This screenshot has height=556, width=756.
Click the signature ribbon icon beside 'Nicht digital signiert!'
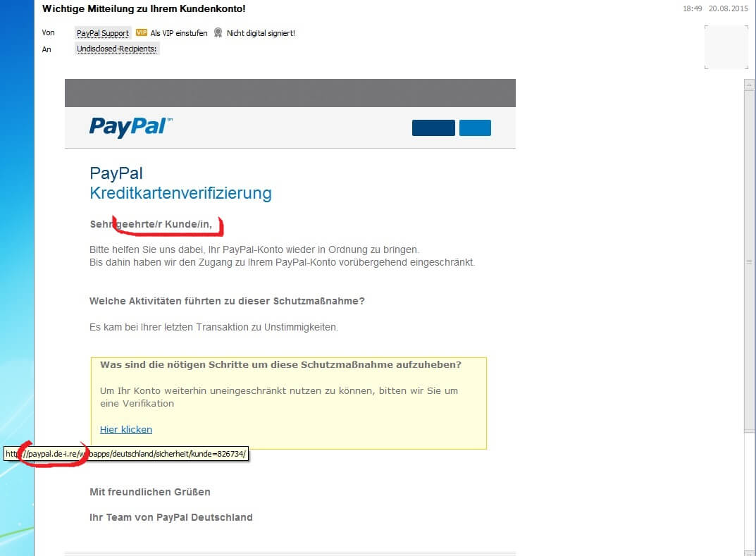click(218, 33)
